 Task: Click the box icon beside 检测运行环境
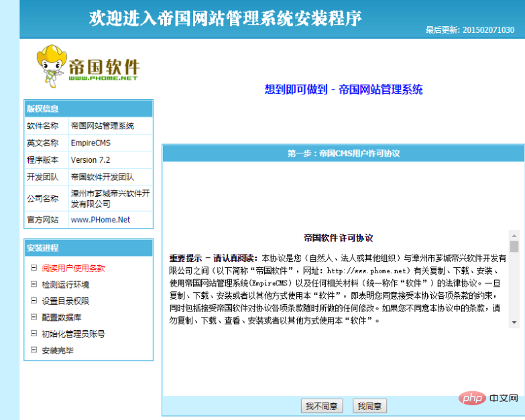point(33,284)
